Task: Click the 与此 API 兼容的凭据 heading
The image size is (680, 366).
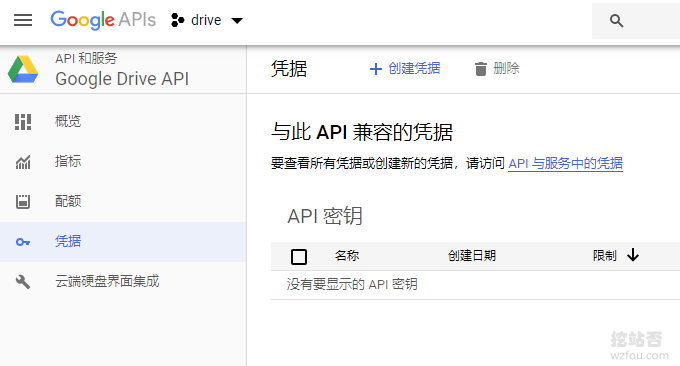Action: coord(362,132)
